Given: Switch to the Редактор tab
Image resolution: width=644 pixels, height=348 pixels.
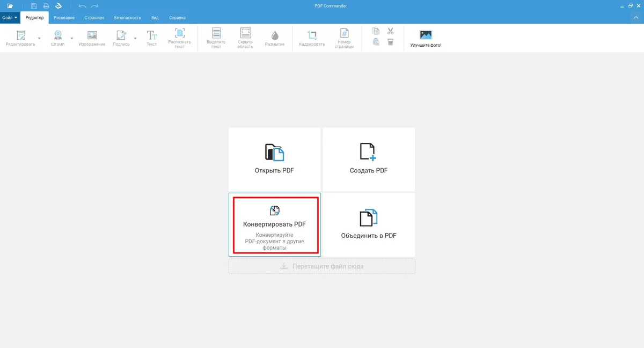Looking at the screenshot, I should point(34,18).
